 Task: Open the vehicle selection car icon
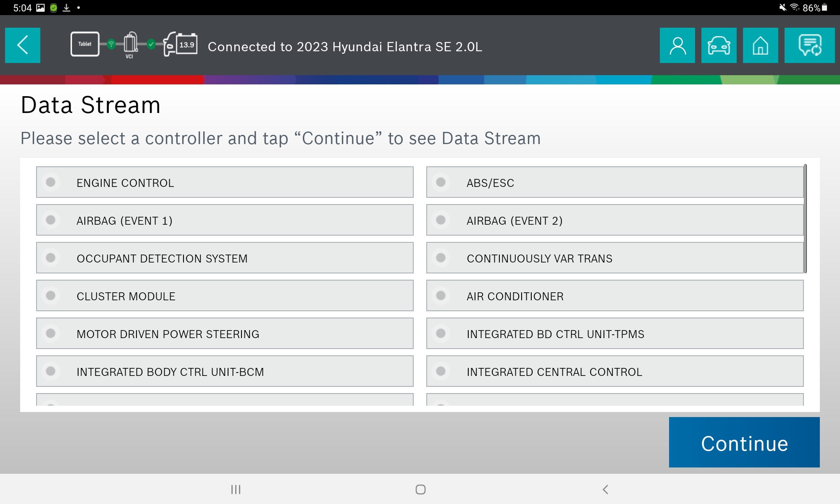(x=719, y=45)
